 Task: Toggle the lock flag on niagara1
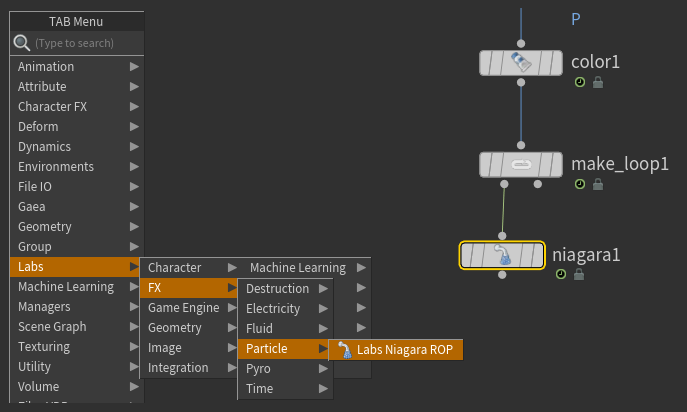(x=579, y=274)
